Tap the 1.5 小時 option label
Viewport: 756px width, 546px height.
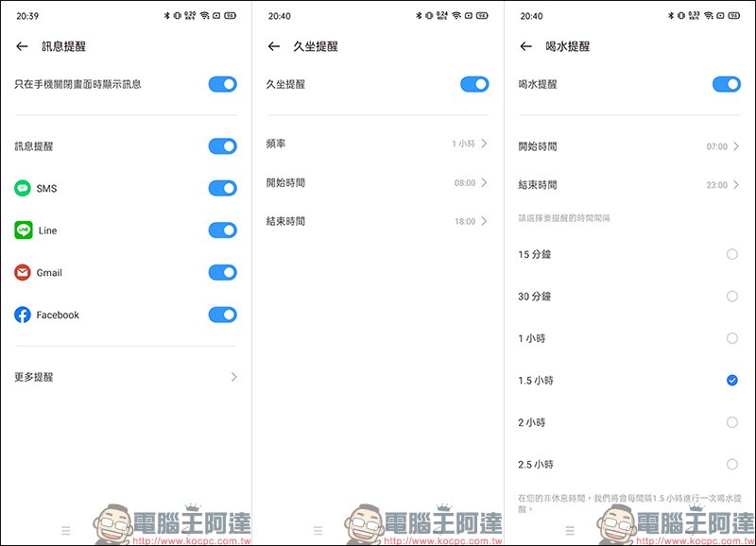(x=536, y=381)
